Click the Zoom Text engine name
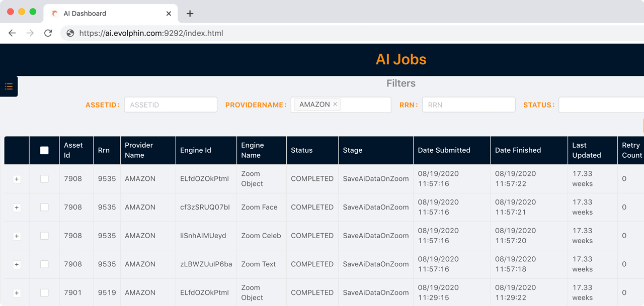Image resolution: width=644 pixels, height=306 pixels. tap(259, 264)
